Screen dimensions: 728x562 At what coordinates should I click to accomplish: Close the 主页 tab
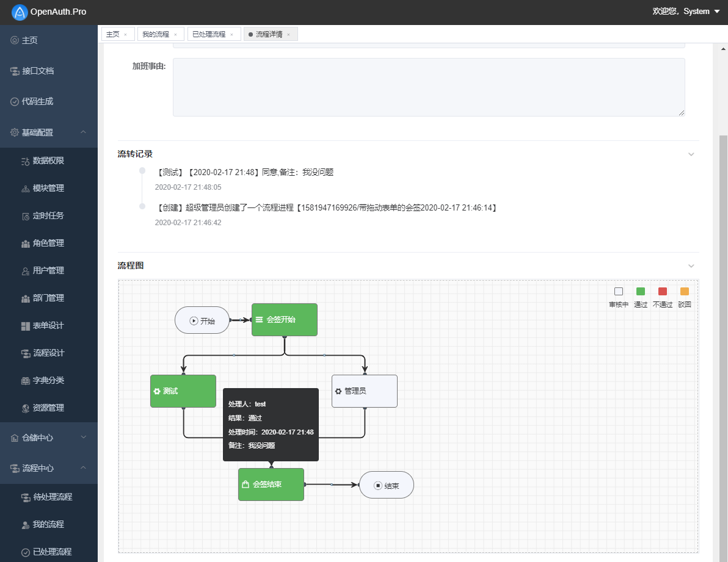tap(125, 35)
